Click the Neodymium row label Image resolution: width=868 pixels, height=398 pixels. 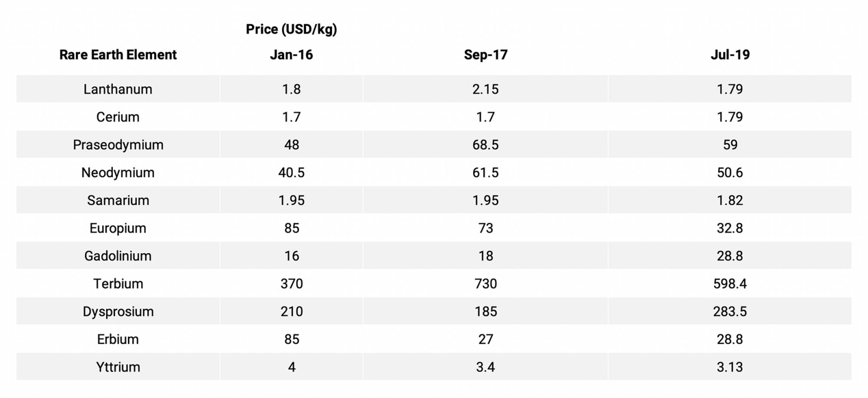click(x=118, y=172)
